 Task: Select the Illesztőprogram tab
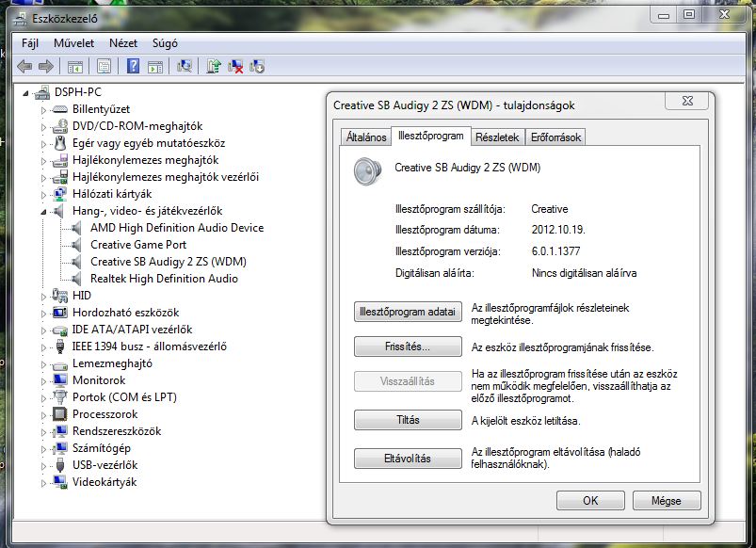coord(430,136)
